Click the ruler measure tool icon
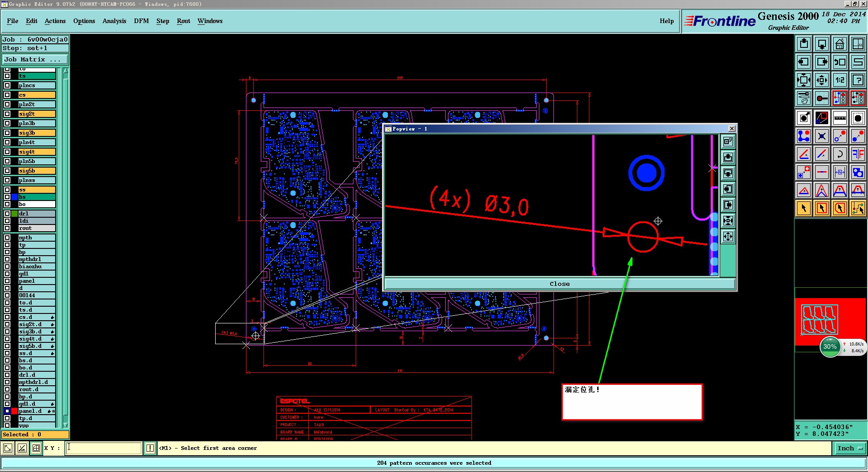 tap(840, 118)
